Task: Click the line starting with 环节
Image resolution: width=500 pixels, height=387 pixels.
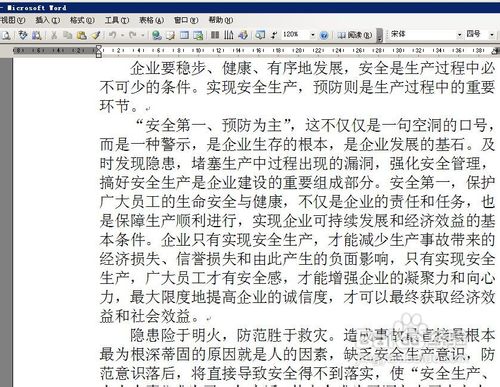Action: point(125,107)
